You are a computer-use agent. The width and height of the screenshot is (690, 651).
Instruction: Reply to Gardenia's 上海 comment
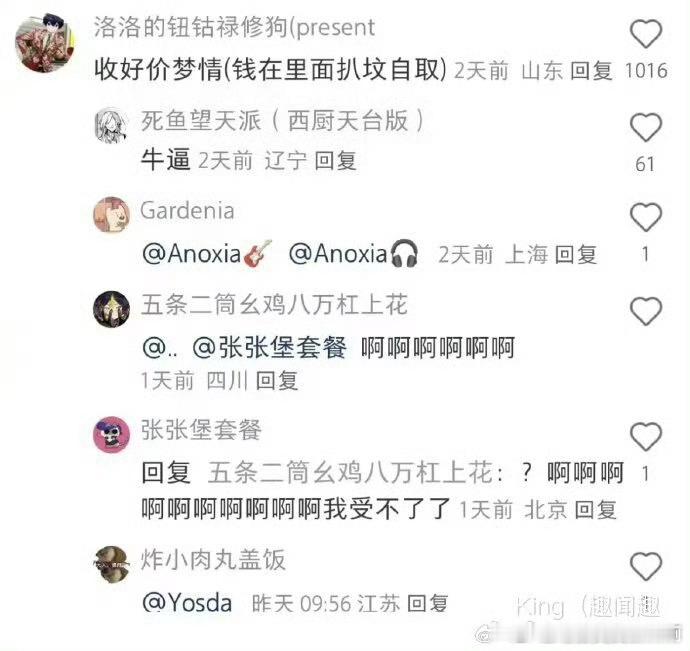(576, 255)
